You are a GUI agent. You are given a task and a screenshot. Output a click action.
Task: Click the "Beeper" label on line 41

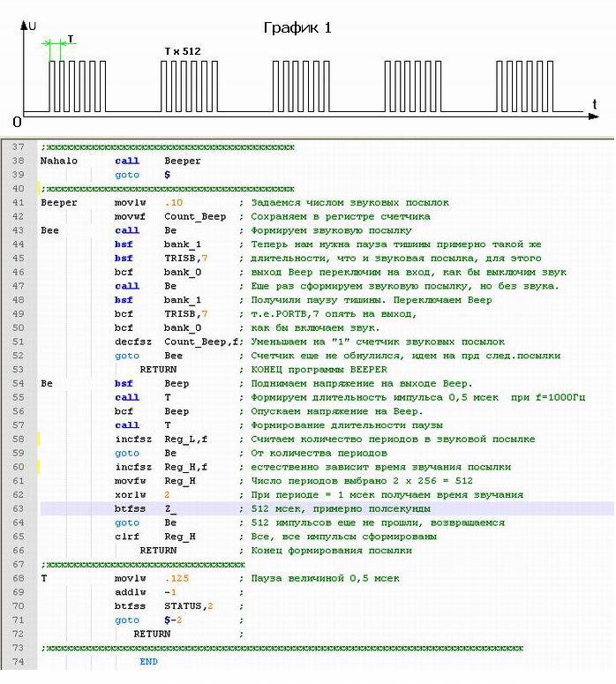pos(59,202)
